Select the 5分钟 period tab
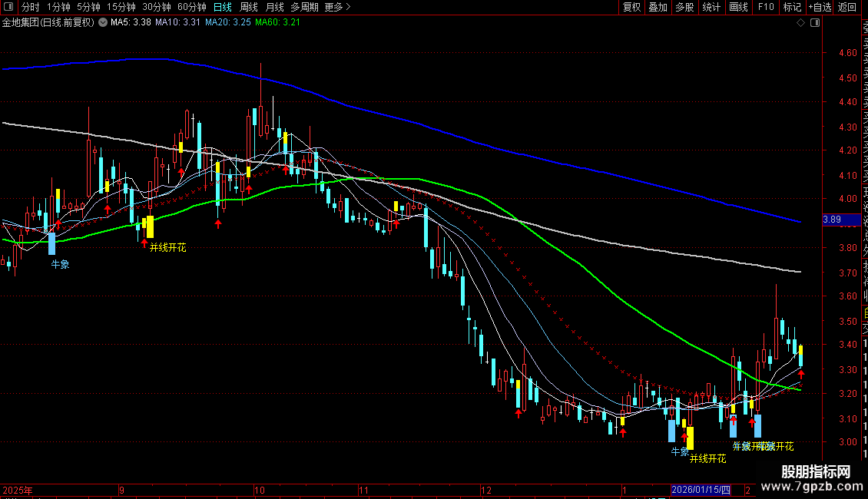The image size is (868, 499). (88, 7)
